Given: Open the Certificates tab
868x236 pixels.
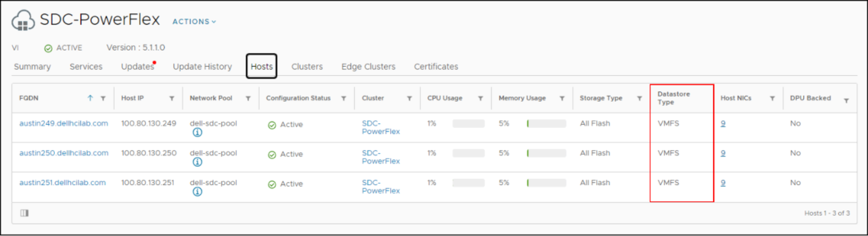Looking at the screenshot, I should [x=436, y=67].
